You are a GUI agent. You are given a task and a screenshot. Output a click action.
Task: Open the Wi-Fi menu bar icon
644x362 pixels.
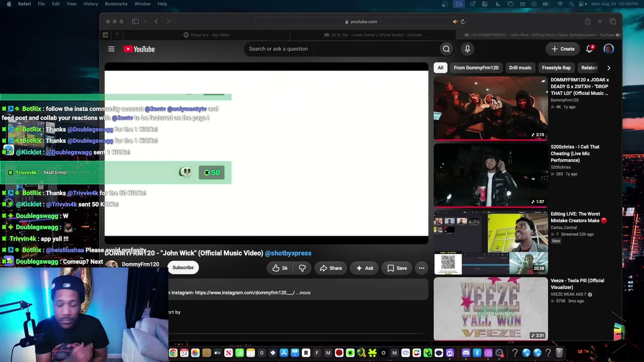tap(560, 4)
